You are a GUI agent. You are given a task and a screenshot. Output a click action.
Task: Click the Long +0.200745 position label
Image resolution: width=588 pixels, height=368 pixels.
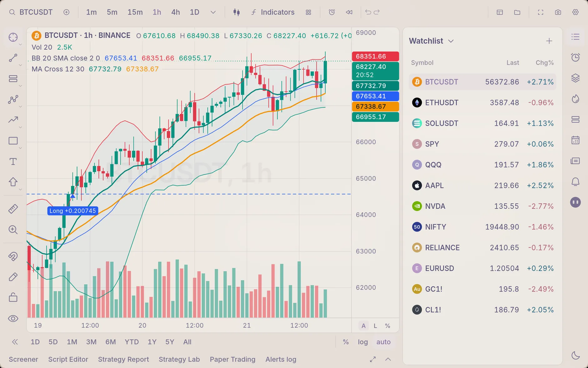coord(73,211)
